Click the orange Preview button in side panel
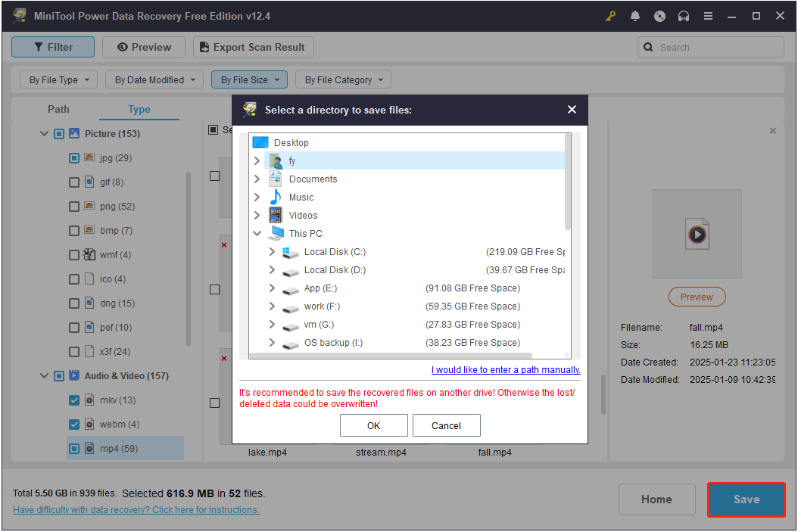This screenshot has height=532, width=798. click(x=697, y=297)
